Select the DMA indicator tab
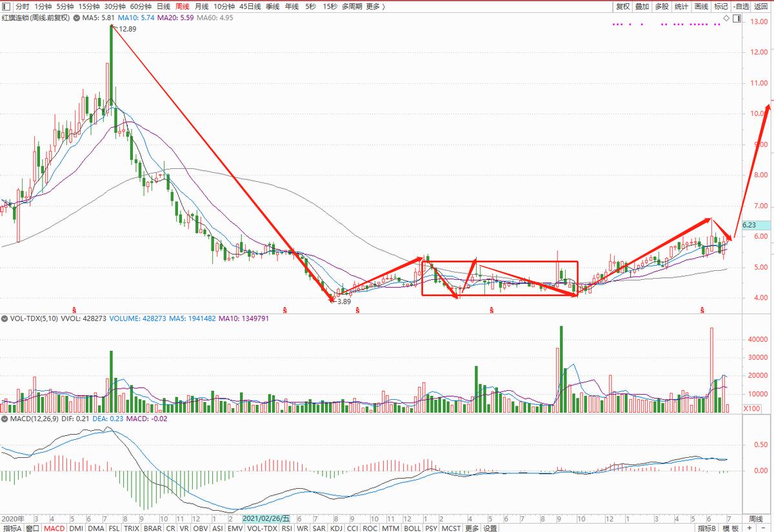The image size is (774, 532). (x=96, y=528)
